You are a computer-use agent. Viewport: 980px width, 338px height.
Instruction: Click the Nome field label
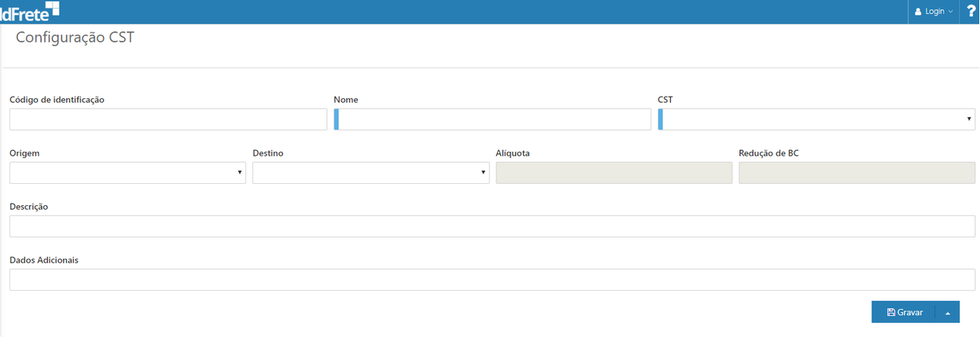(x=346, y=100)
